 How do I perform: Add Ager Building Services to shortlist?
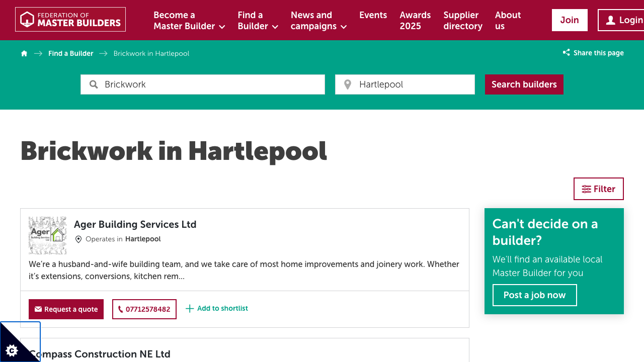(x=216, y=308)
